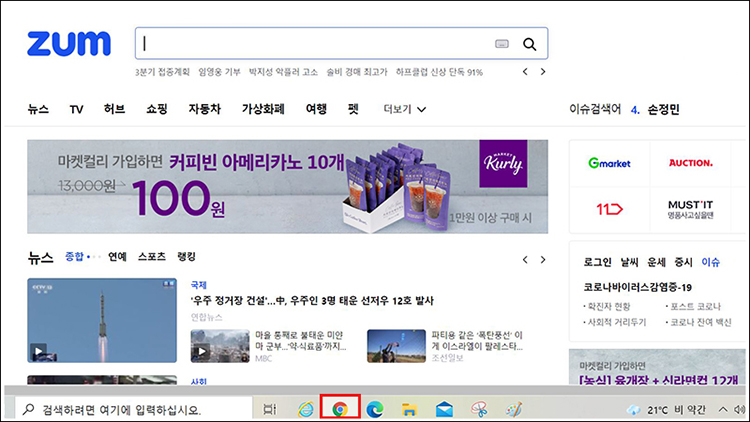The height and width of the screenshot is (422, 750).
Task: Select the 종합 news tab
Action: (75, 257)
